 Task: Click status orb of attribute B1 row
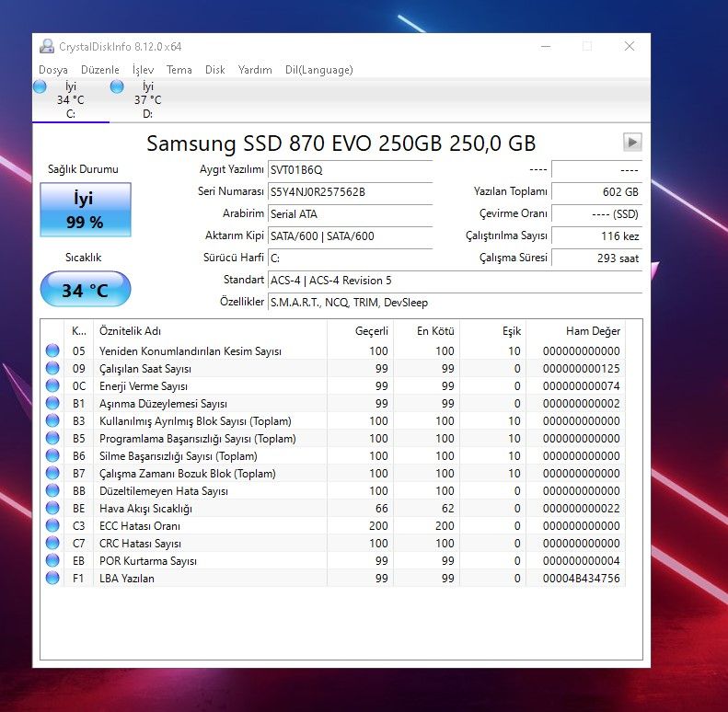tap(52, 403)
